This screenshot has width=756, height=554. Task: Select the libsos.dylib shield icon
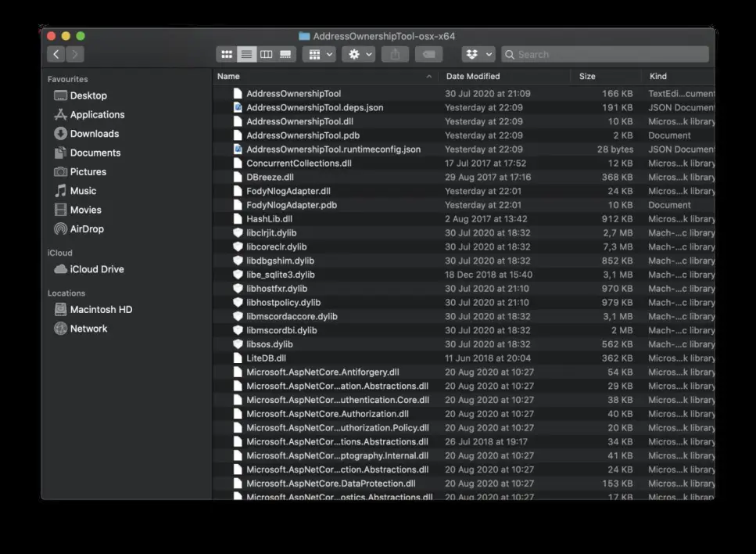tap(238, 344)
